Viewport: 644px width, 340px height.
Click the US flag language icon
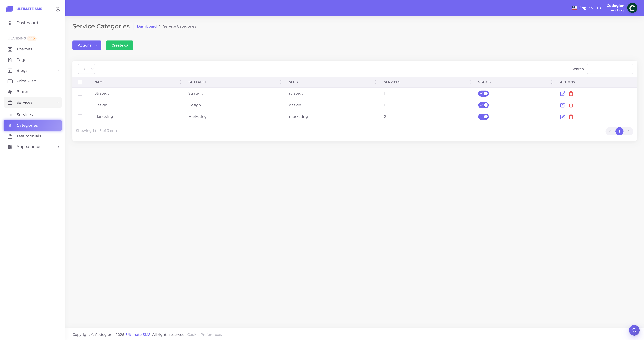574,8
